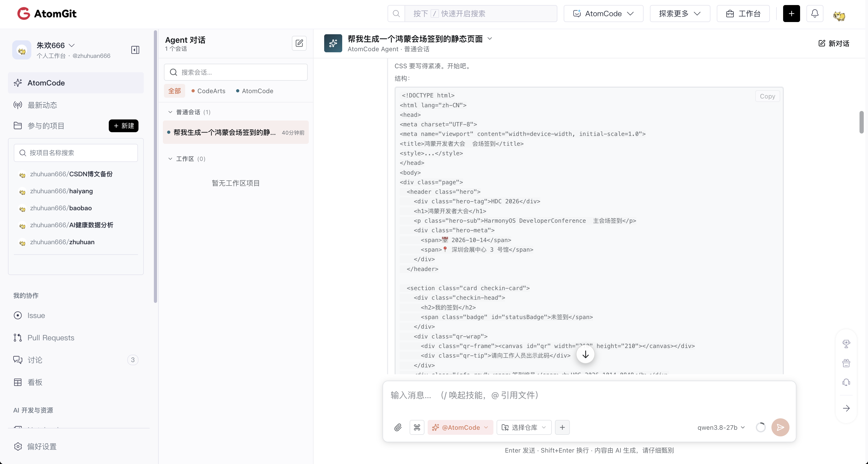868x464 pixels.
Task: Open the 工作台 button
Action: [743, 14]
